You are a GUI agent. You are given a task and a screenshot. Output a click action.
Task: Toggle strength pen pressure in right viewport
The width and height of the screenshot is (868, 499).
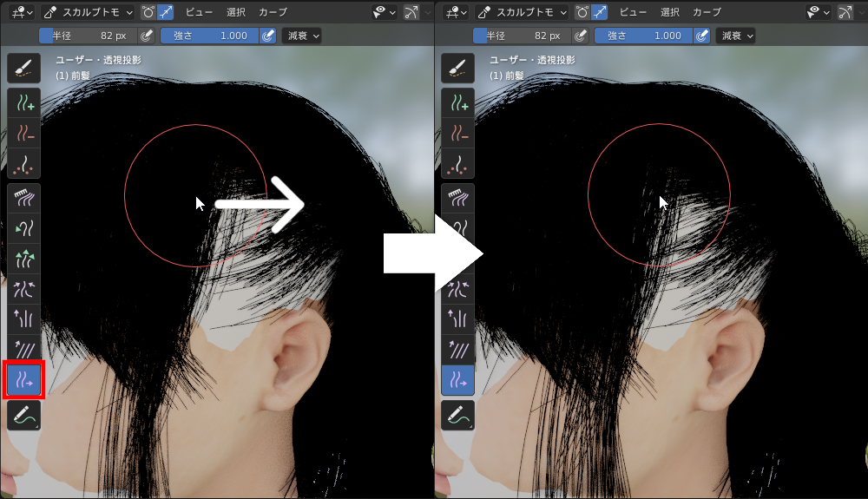click(x=702, y=36)
